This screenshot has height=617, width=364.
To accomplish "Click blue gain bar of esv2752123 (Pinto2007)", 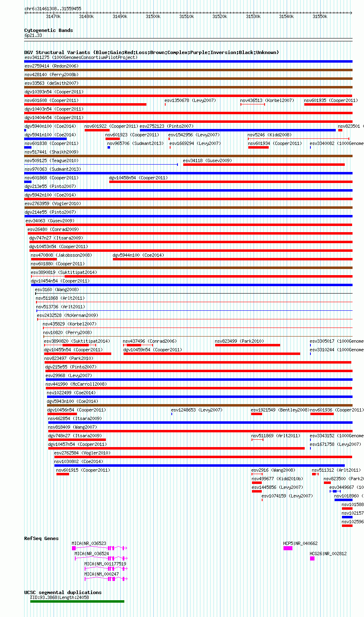I will (x=238, y=130).
